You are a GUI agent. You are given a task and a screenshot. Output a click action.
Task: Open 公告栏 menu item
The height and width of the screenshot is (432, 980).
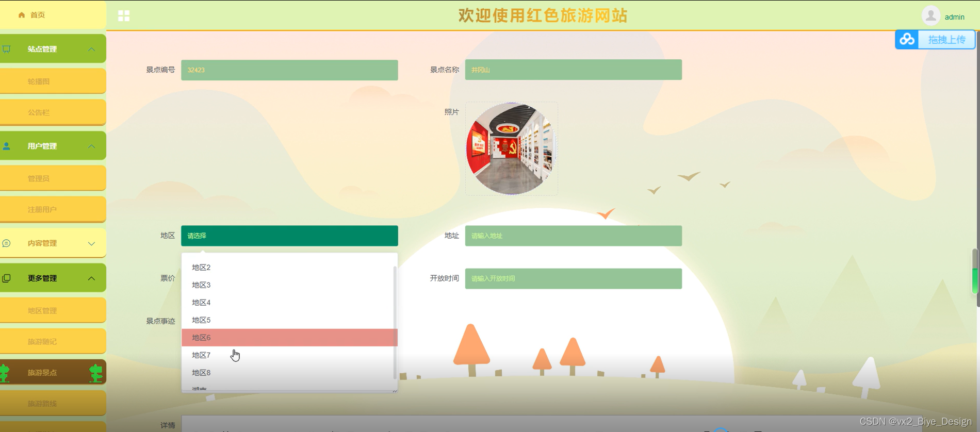pos(53,112)
